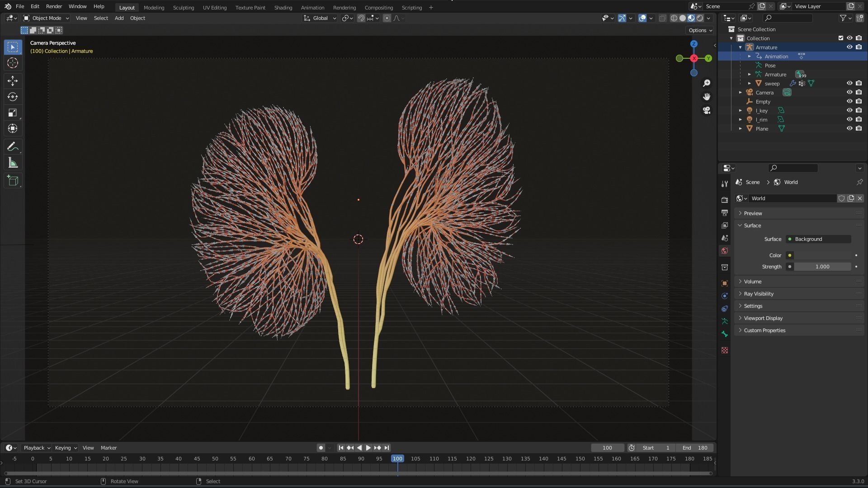Open the Tool properties tab
Viewport: 868px width, 488px height.
click(725, 183)
